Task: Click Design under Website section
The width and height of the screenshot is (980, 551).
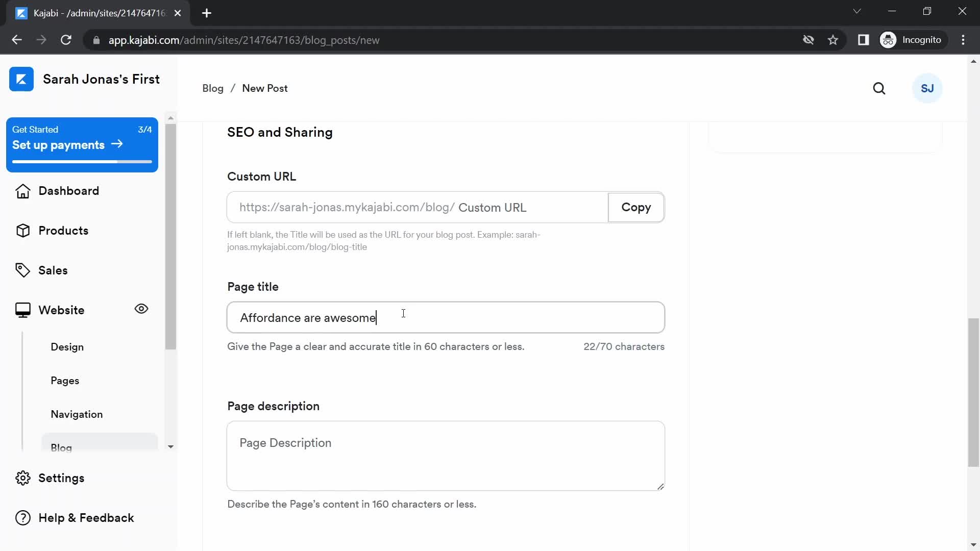Action: click(67, 347)
